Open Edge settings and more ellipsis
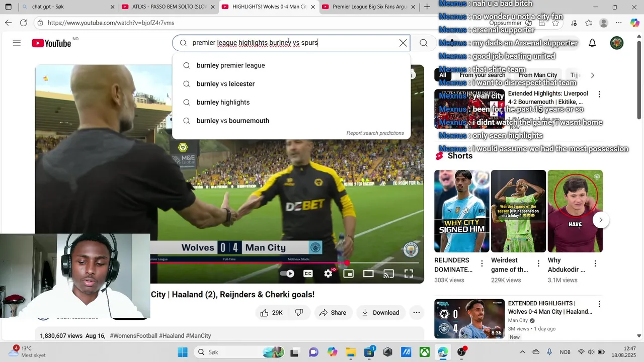 [x=619, y=23]
